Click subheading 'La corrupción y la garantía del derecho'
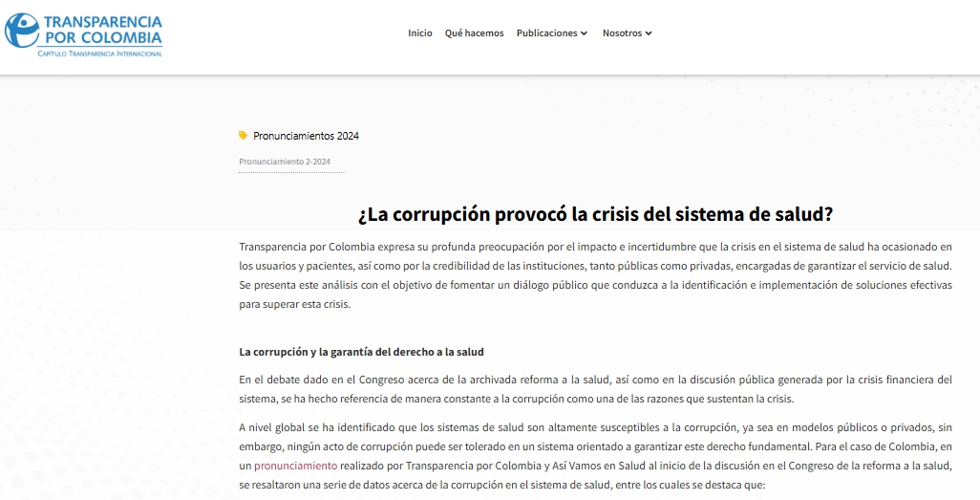This screenshot has height=500, width=980. tap(361, 352)
